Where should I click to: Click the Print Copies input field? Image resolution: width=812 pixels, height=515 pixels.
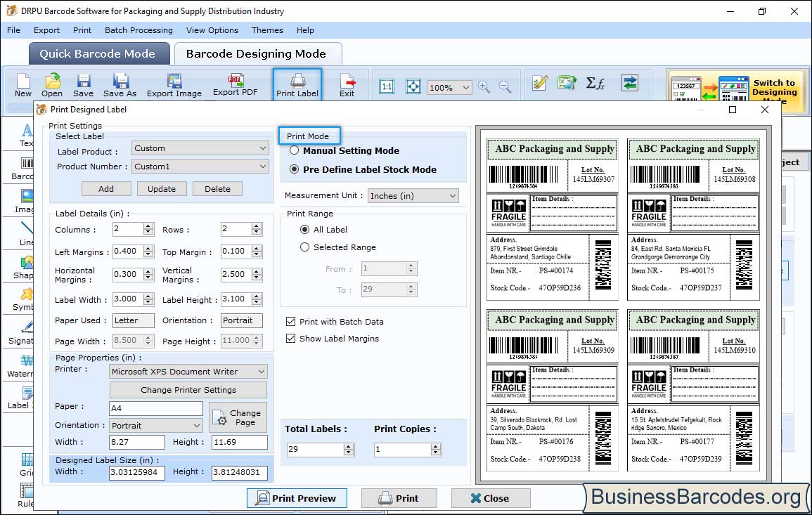coord(402,449)
